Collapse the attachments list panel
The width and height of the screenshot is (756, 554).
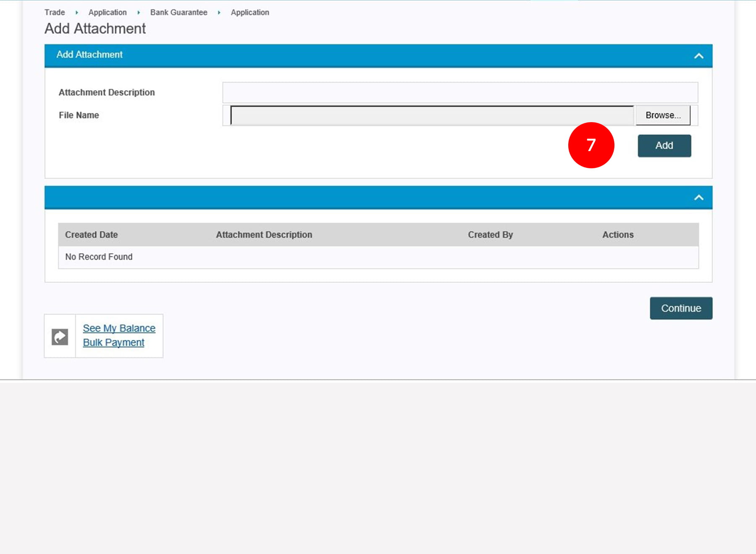[x=698, y=197]
